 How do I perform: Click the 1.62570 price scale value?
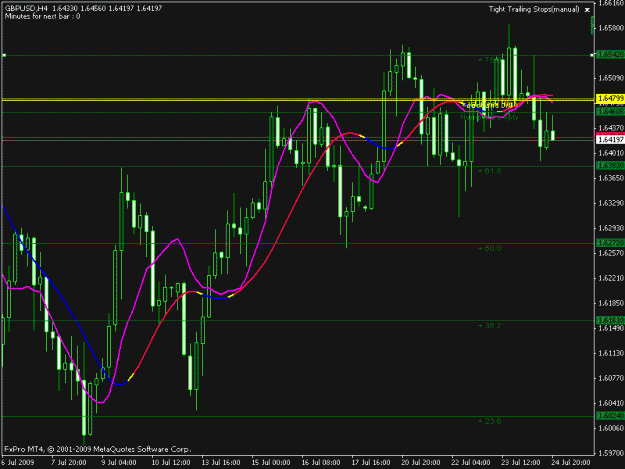[x=611, y=253]
